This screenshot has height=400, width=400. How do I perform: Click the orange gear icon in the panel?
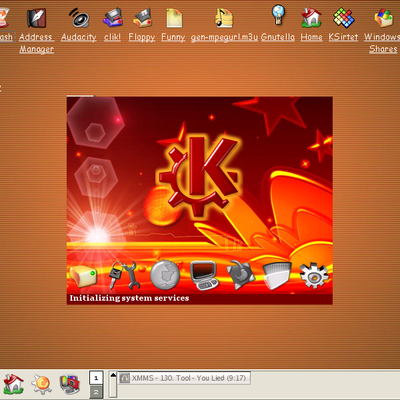[x=41, y=384]
